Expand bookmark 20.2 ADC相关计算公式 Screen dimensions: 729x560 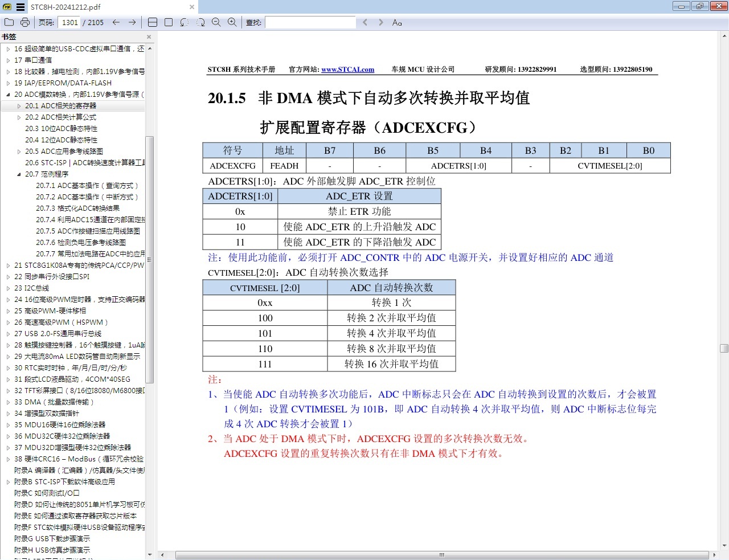point(19,117)
